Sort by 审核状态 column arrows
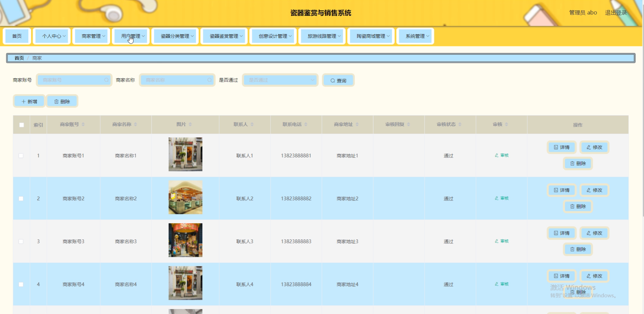This screenshot has width=644, height=314. (460, 124)
